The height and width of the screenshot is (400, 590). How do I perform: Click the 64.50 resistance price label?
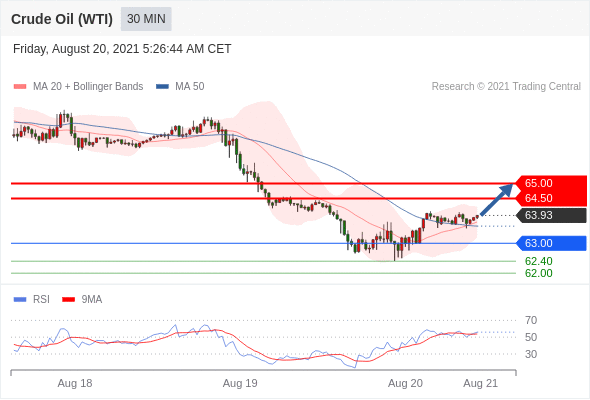click(x=551, y=198)
